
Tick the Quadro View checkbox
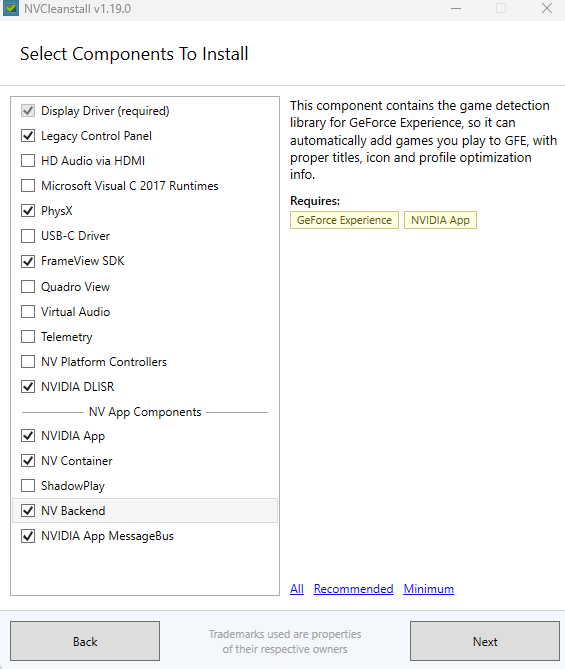pyautogui.click(x=28, y=287)
